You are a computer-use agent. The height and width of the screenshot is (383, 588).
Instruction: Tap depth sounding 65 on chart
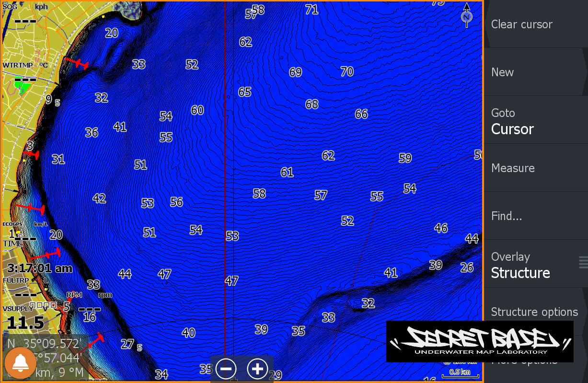click(x=244, y=92)
